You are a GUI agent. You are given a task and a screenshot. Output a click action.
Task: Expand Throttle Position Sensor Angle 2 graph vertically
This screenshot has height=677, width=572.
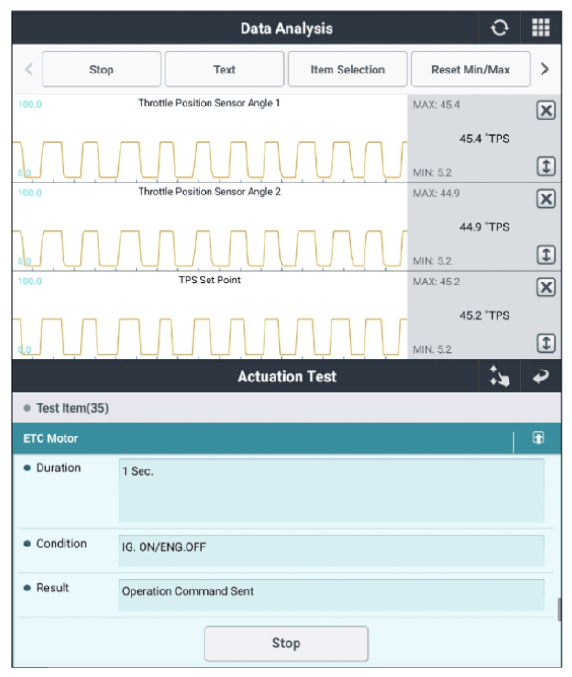546,255
